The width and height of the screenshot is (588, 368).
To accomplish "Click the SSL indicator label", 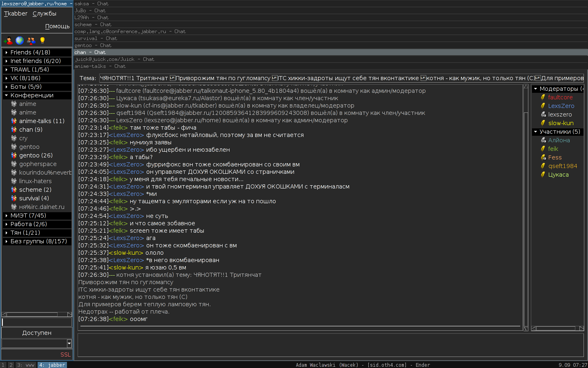I will [x=65, y=355].
